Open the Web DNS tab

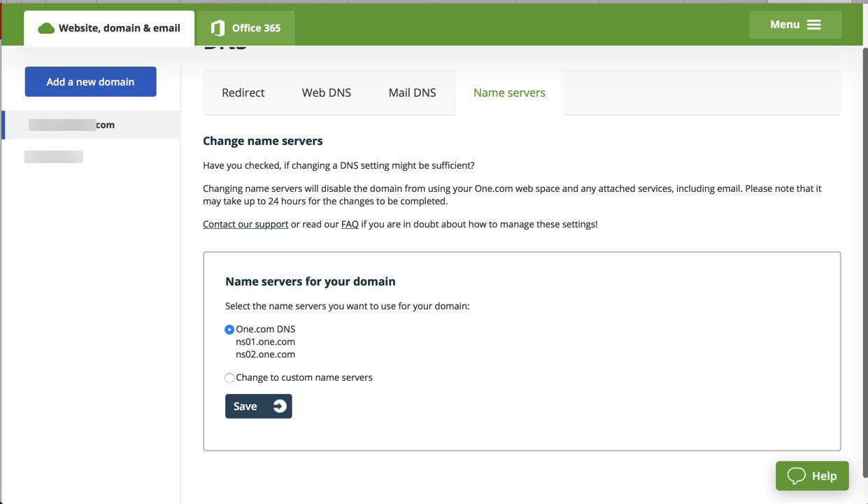click(327, 92)
